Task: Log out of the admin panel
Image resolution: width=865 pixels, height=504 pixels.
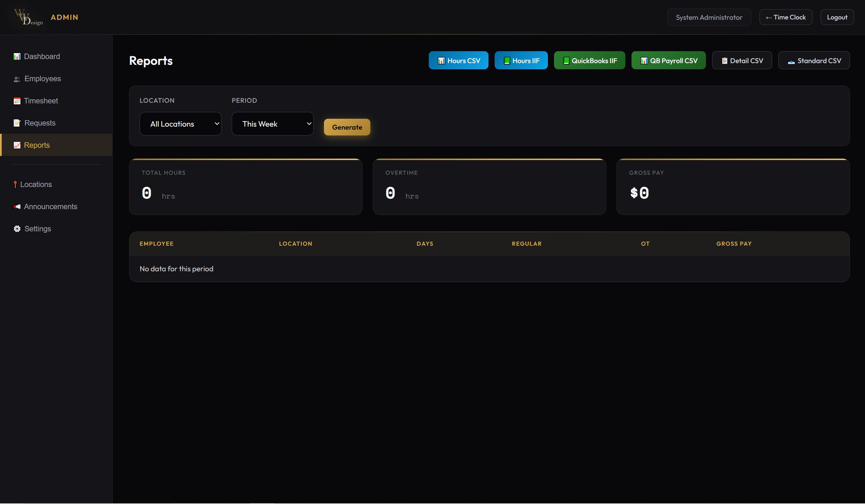Action: [837, 17]
